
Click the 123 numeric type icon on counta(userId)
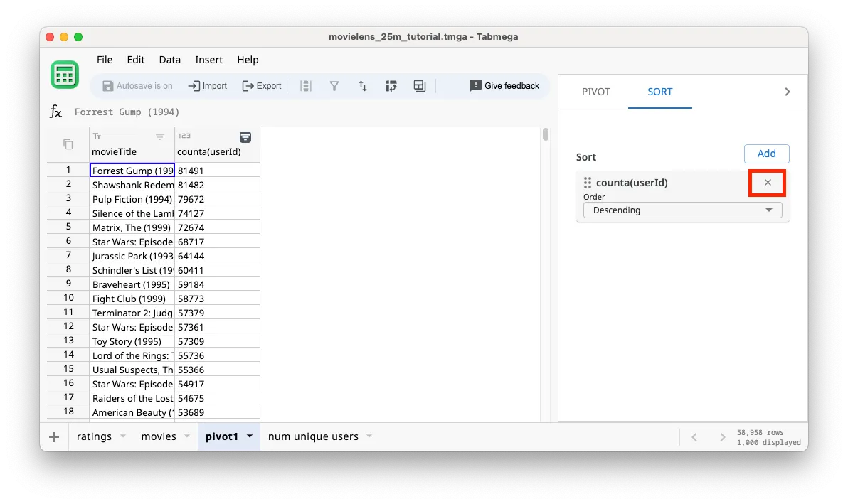(x=183, y=135)
